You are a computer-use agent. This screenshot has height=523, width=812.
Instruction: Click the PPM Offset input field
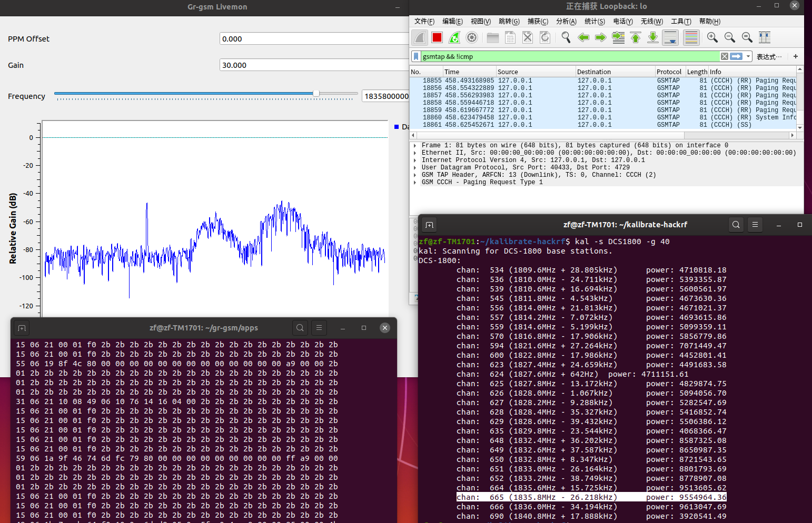[314, 39]
